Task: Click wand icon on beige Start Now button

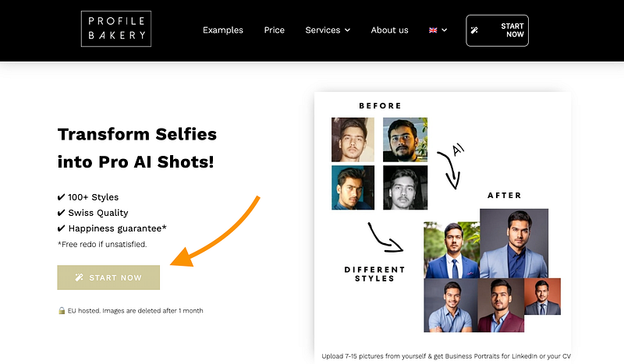Action: pos(79,277)
